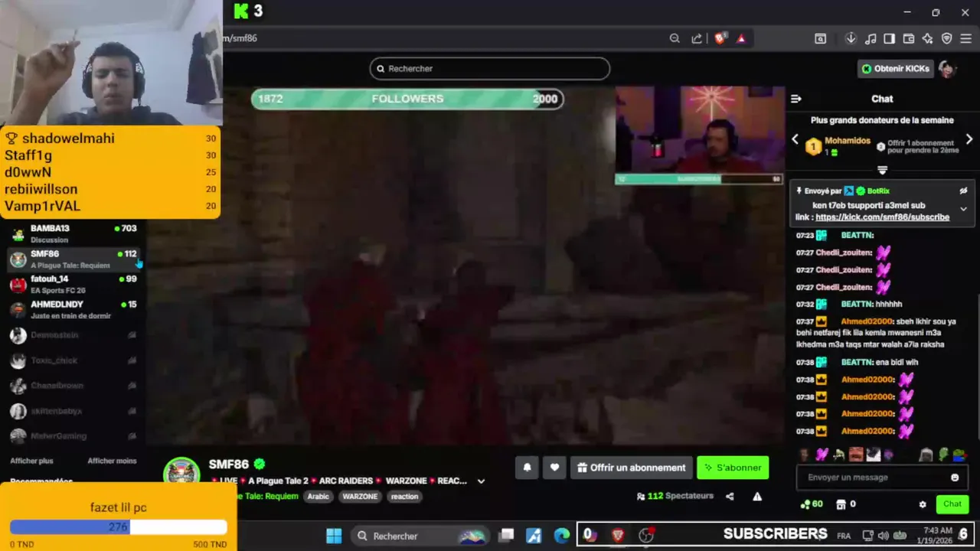Open the Brave VPN shield icon

[947, 38]
